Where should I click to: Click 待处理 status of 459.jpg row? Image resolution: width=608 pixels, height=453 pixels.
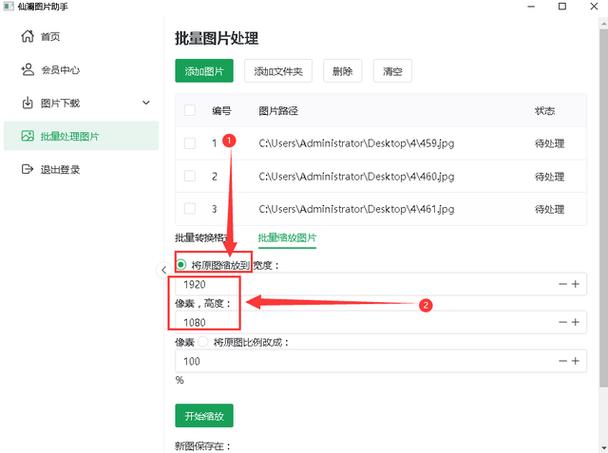tap(549, 144)
